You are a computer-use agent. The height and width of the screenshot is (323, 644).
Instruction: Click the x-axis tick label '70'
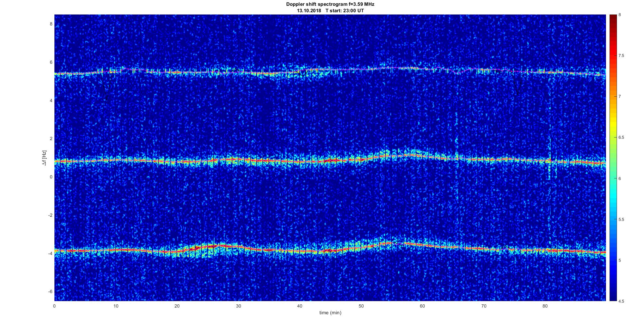[484, 306]
